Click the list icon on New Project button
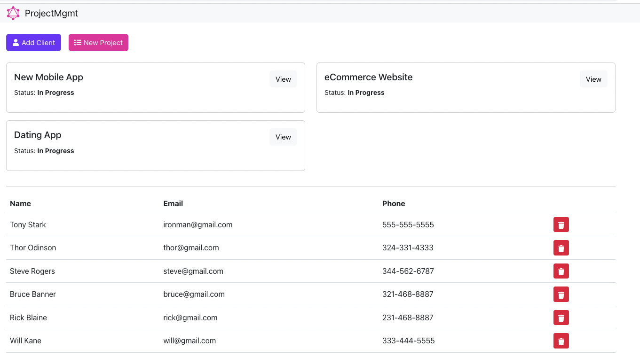640x364 pixels. (78, 42)
